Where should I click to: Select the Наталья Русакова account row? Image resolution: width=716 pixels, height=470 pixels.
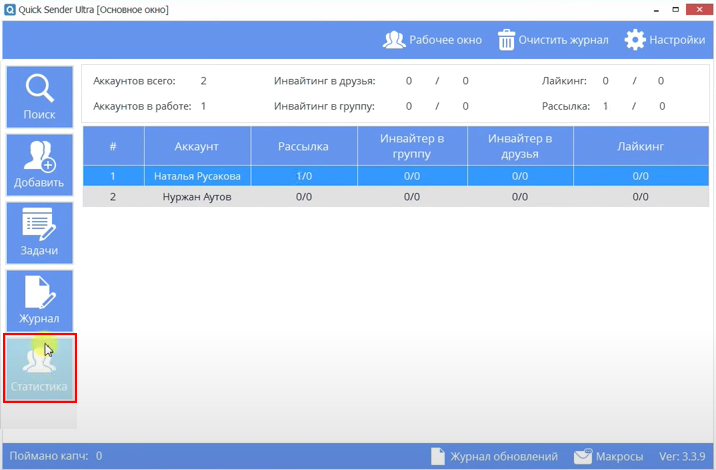(x=197, y=176)
